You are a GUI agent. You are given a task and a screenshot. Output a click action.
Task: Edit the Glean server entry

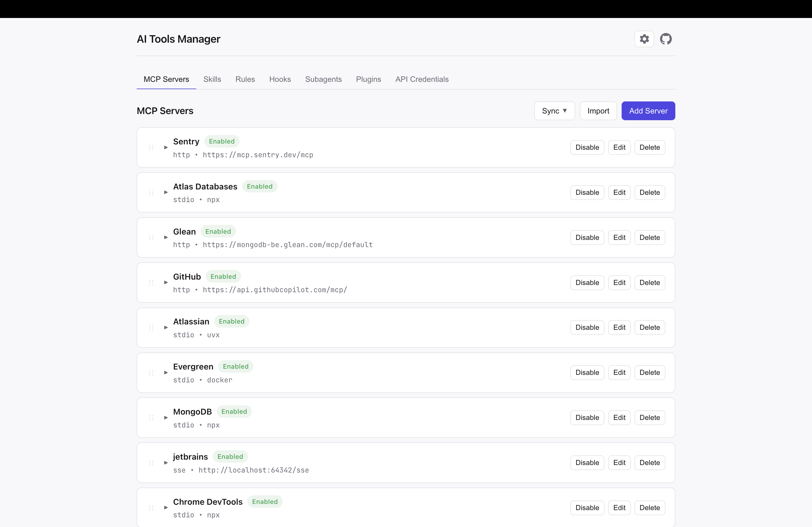tap(619, 237)
